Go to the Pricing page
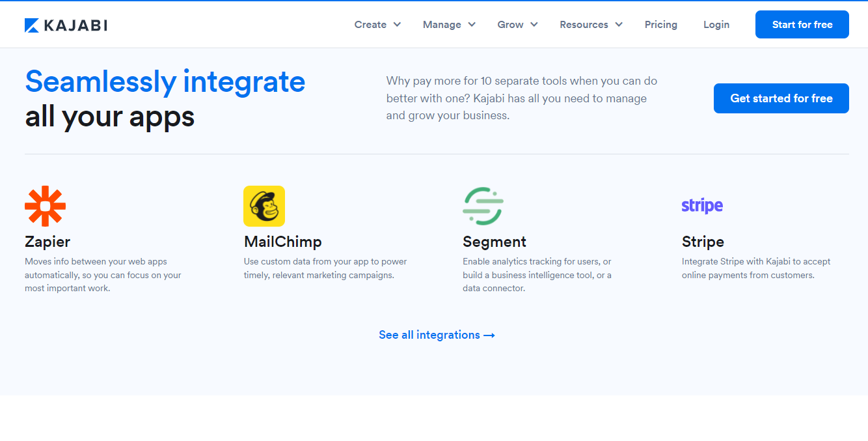 [661, 25]
